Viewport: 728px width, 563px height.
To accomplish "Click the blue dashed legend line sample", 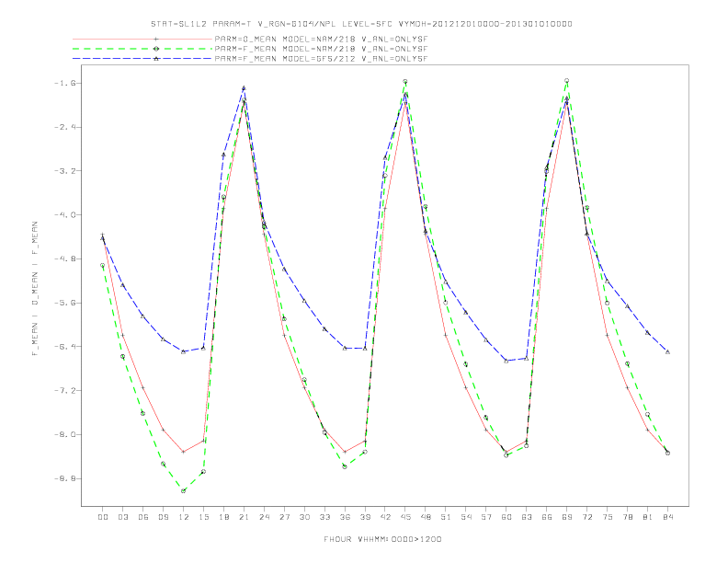I will pos(142,59).
